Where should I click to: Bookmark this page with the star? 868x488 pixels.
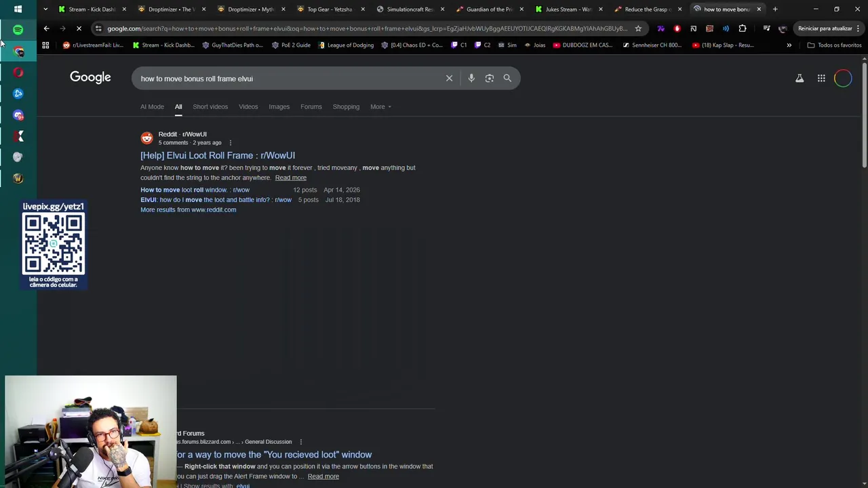click(x=638, y=28)
